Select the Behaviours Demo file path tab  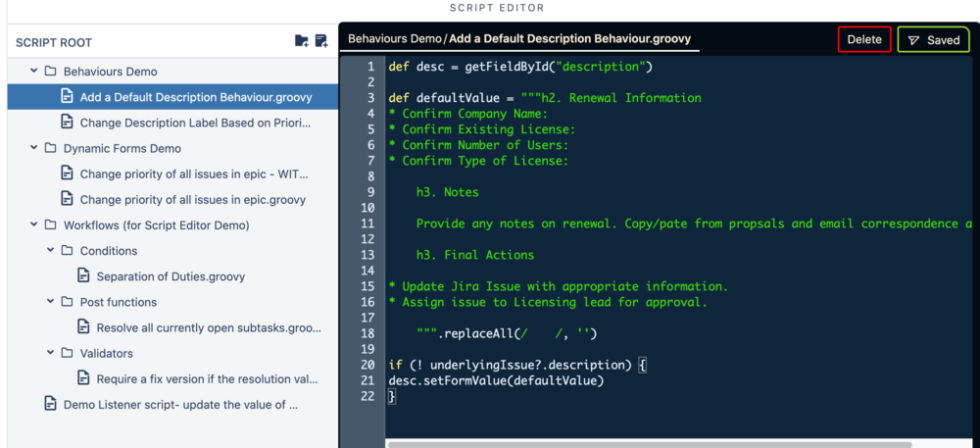pos(519,39)
